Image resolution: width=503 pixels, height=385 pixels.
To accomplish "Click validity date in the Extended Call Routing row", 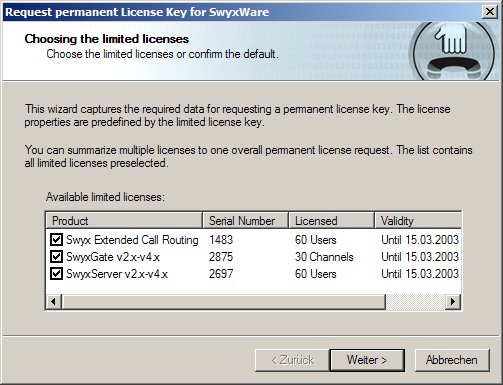I will (420, 240).
